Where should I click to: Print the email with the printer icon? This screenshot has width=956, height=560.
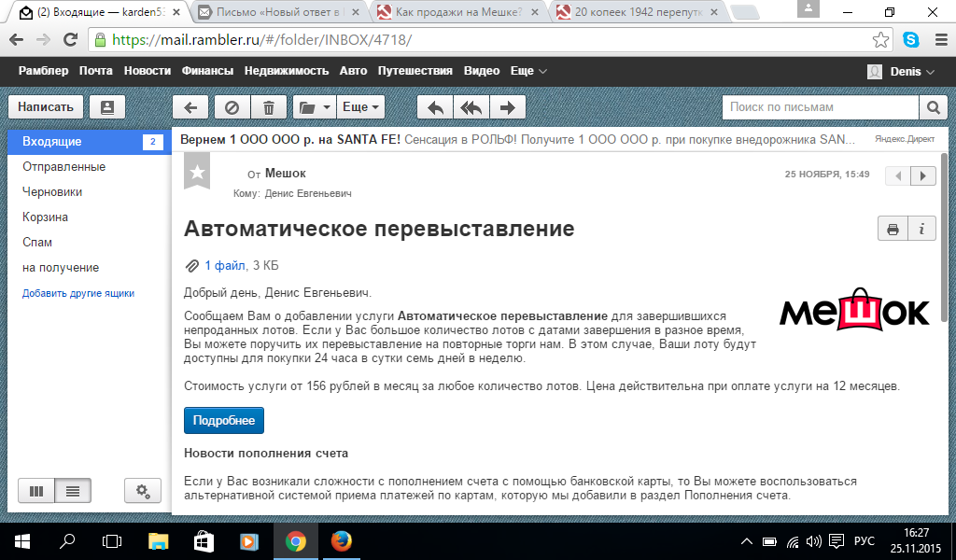893,229
